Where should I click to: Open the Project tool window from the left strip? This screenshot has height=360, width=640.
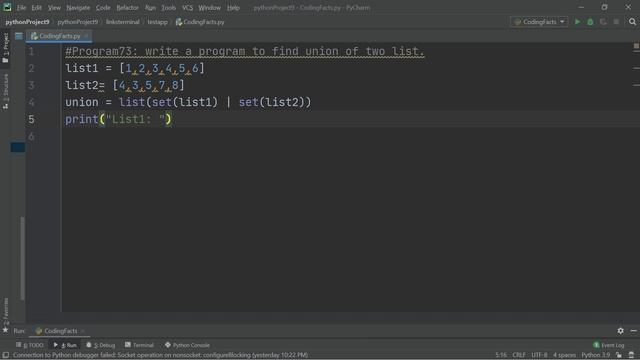pyautogui.click(x=6, y=48)
